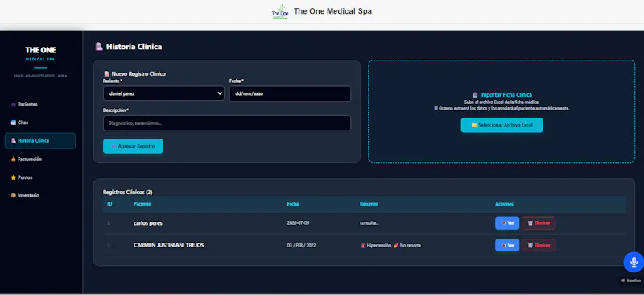Click the Agregar Registro button
This screenshot has height=295, width=644.
(133, 146)
